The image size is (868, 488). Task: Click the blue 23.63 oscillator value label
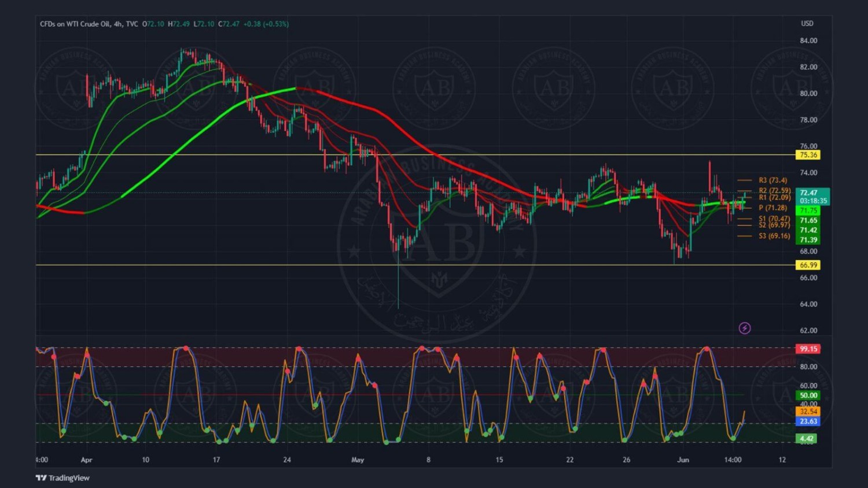point(808,422)
